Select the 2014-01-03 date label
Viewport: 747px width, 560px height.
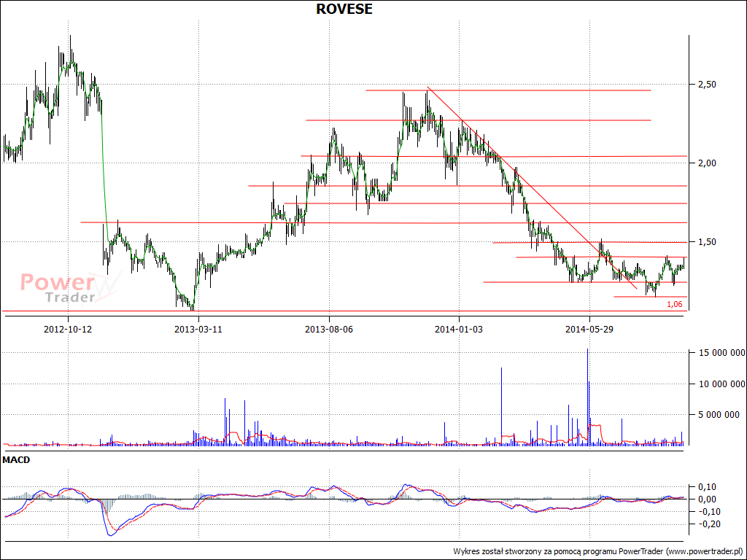click(459, 329)
